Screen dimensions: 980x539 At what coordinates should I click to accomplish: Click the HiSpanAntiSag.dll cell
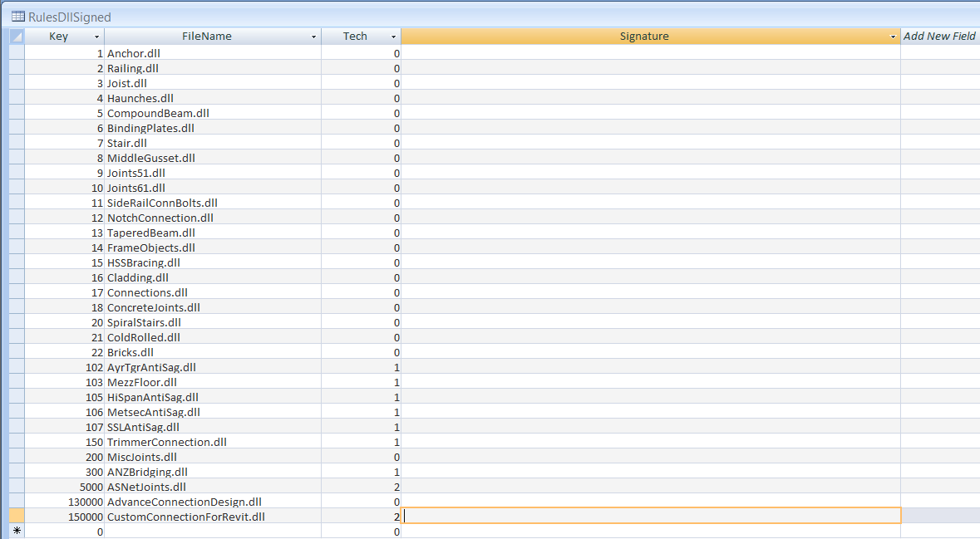click(x=213, y=397)
